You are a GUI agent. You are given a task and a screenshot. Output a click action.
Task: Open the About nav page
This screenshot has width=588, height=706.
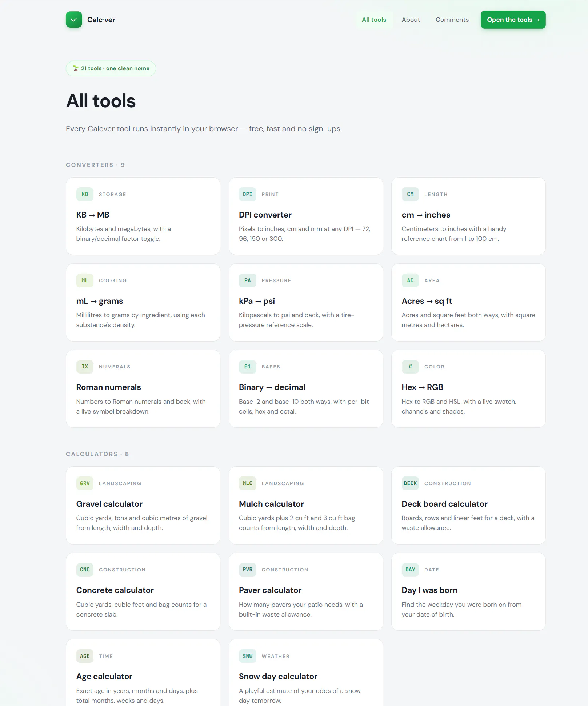coord(411,20)
